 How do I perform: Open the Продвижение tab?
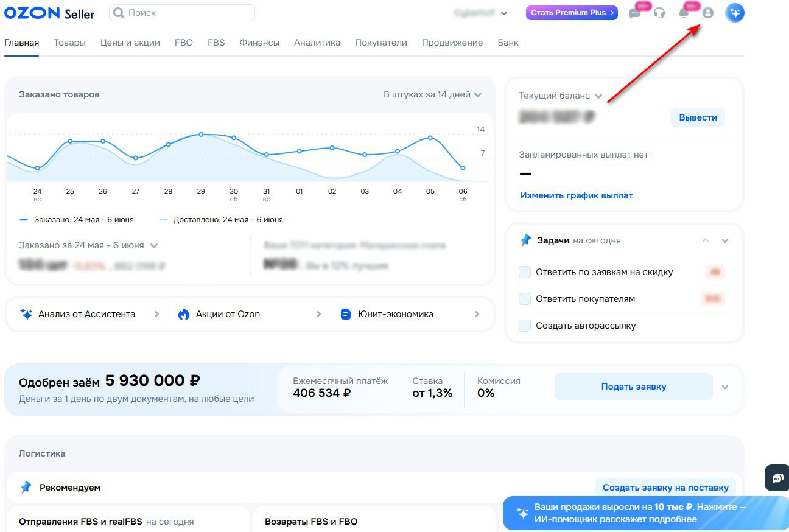click(452, 43)
